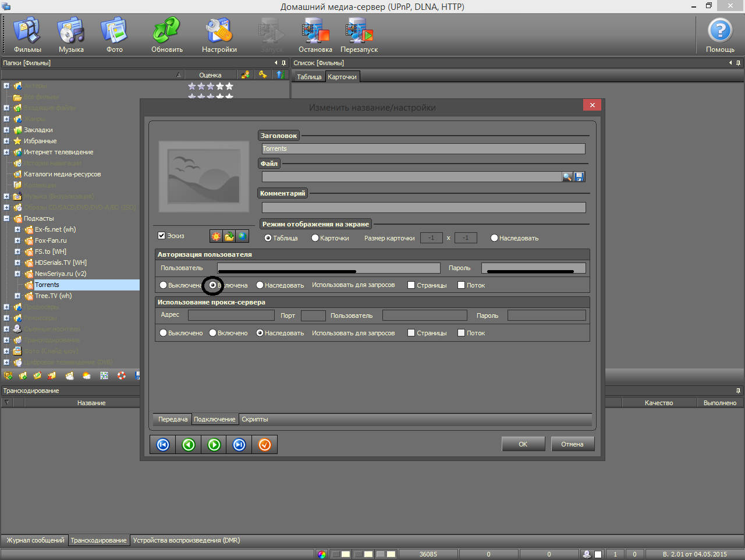
Task: Expand the NewSeriya.ru (v2) podcast node
Action: click(17, 274)
